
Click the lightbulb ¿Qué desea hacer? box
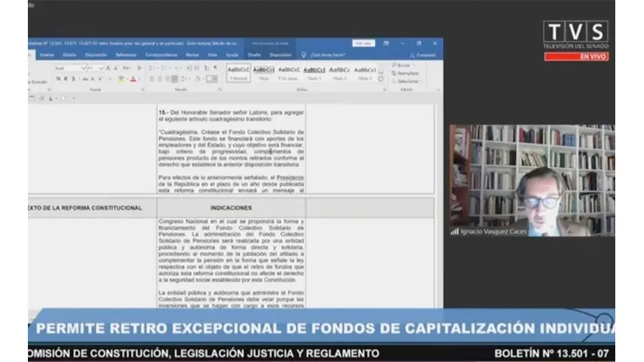pos(323,55)
